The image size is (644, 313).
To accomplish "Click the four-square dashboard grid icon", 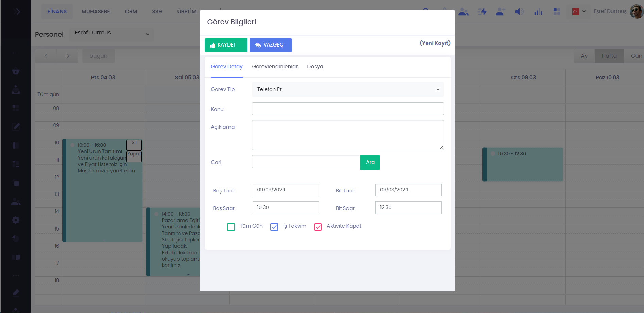I will [x=557, y=12].
